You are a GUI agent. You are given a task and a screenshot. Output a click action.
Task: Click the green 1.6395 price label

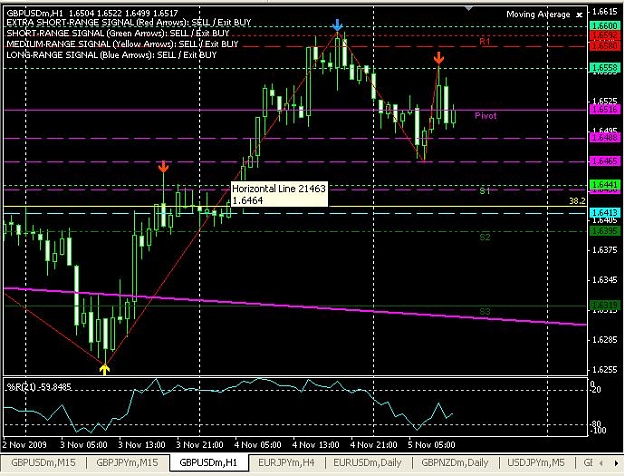pyautogui.click(x=605, y=231)
